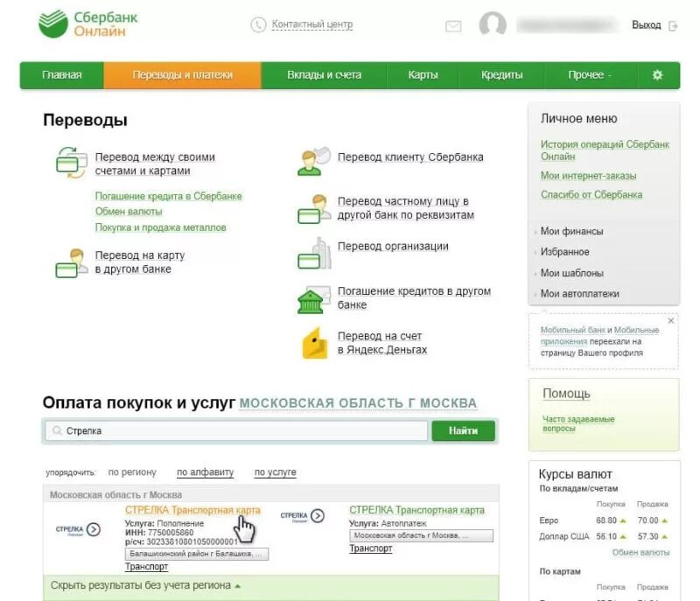Open Перевод клиенту Сбербанка
This screenshot has width=700, height=601.
[x=410, y=157]
